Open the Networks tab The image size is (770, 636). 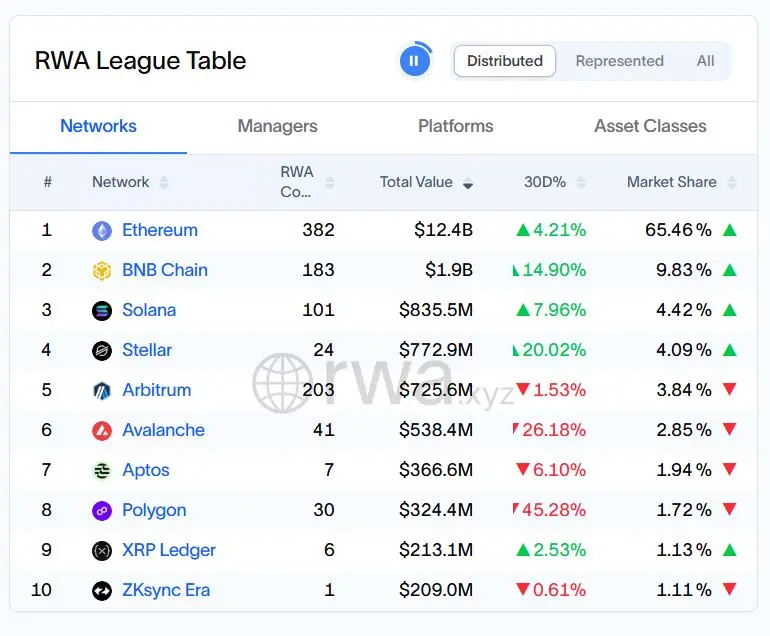click(x=98, y=126)
